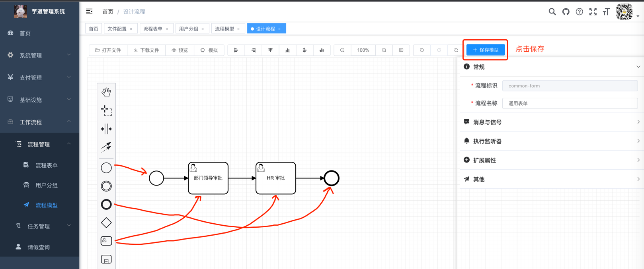644x269 pixels.
Task: Click the zoom in magnifier icon
Action: pyautogui.click(x=384, y=50)
